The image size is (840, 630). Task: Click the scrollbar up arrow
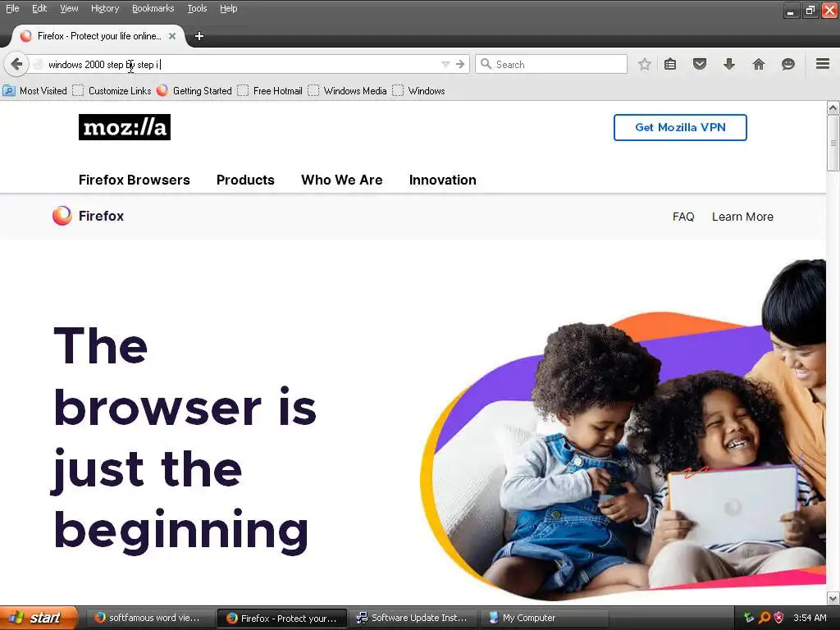[x=833, y=107]
